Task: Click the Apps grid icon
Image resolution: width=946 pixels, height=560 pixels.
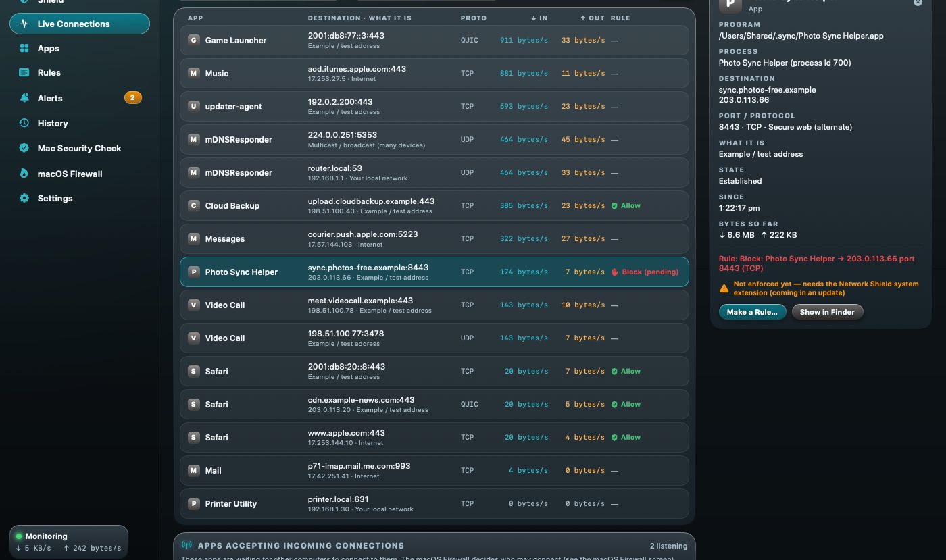Action: tap(24, 48)
